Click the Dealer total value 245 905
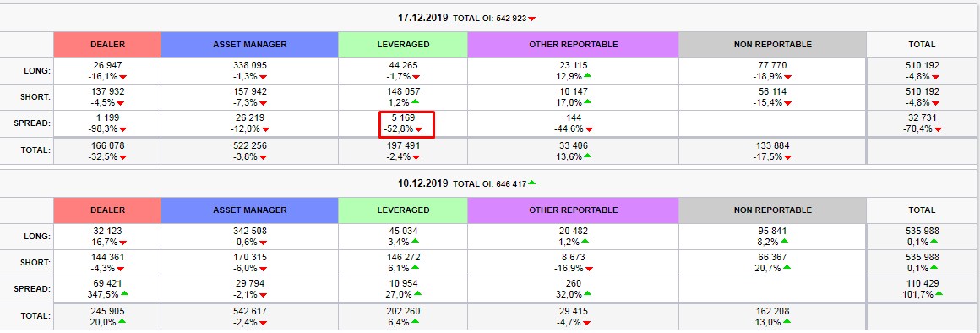The image size is (980, 333). point(107,311)
